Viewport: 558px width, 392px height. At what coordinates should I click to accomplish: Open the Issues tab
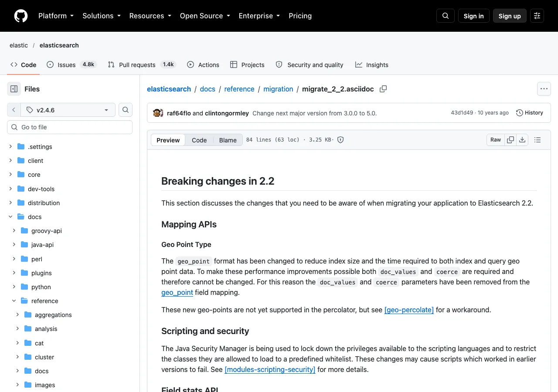coord(71,64)
